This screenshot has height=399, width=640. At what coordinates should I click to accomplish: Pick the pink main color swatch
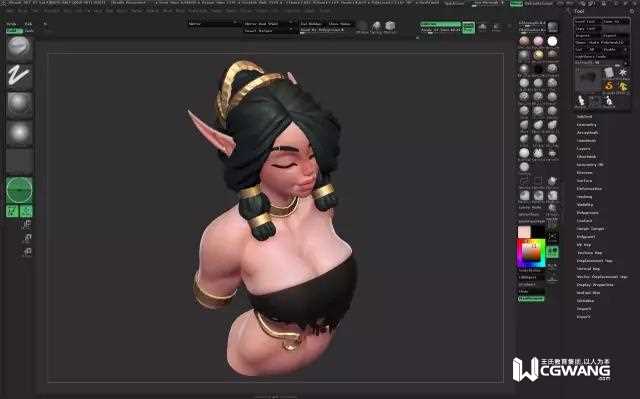524,232
